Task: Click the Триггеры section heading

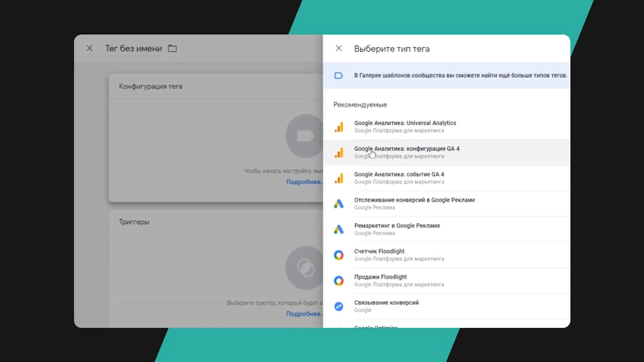Action: (134, 222)
